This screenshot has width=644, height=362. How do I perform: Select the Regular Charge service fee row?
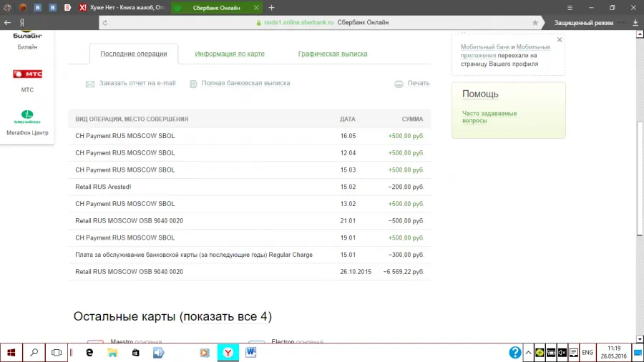(x=249, y=255)
